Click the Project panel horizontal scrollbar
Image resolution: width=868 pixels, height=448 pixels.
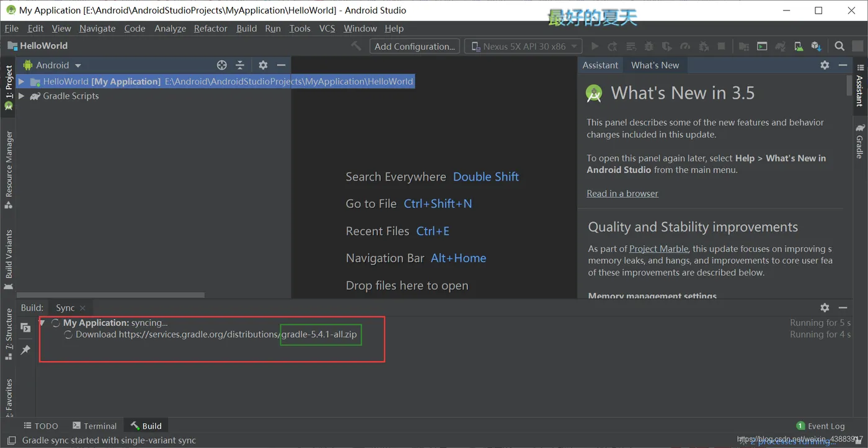pos(111,296)
